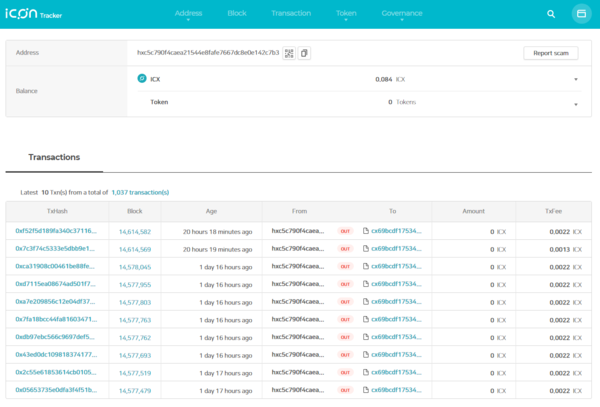
Task: Click contract icon in 14,577,763 block row
Action: [x=365, y=319]
